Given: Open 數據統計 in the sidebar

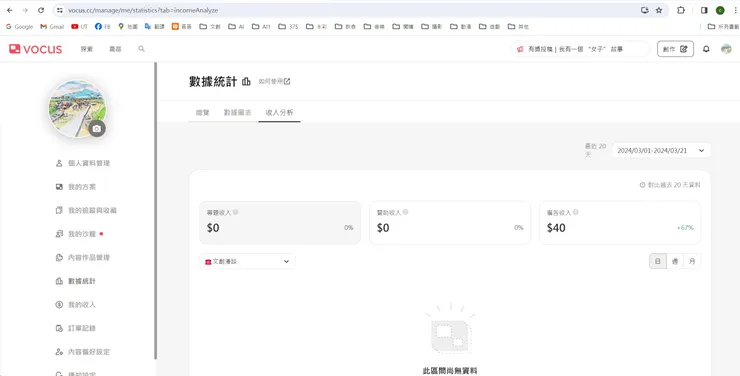Looking at the screenshot, I should click(76, 281).
